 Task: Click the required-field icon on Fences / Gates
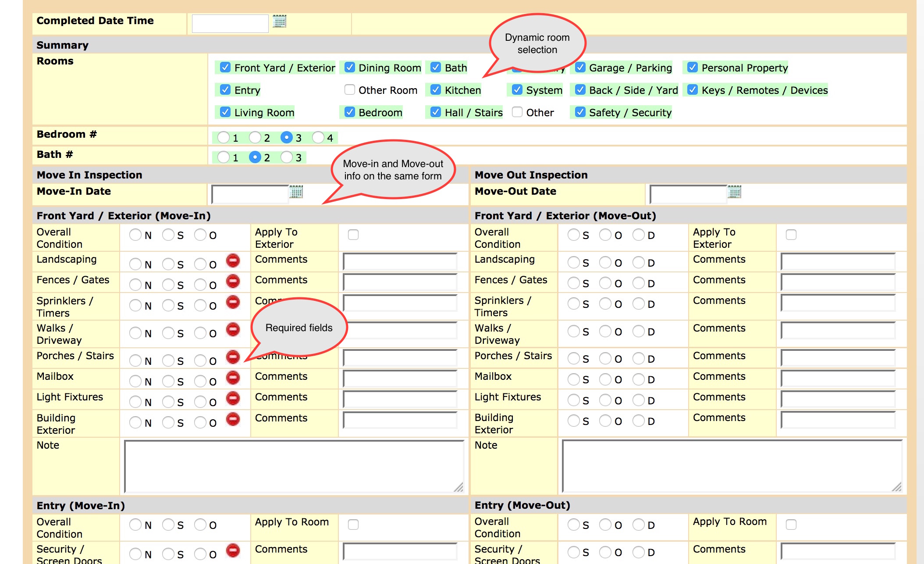(233, 281)
